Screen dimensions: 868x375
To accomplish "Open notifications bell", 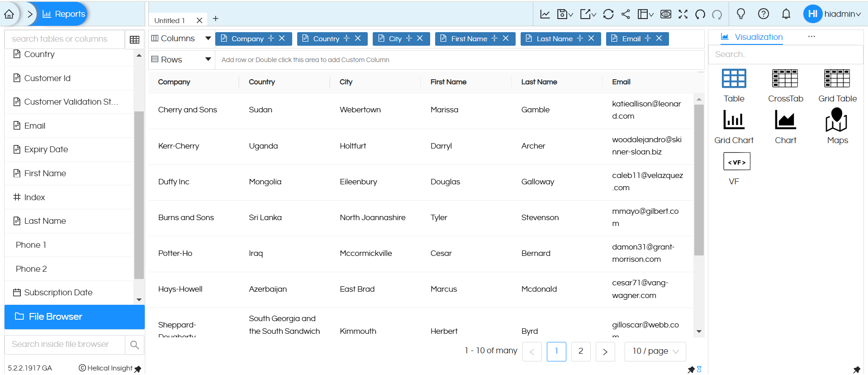I will (786, 14).
